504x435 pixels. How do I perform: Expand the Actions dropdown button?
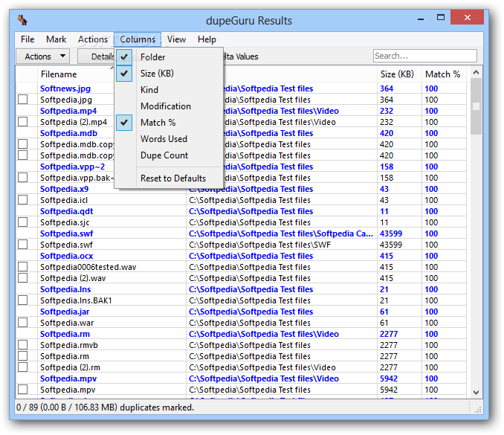pyautogui.click(x=42, y=57)
